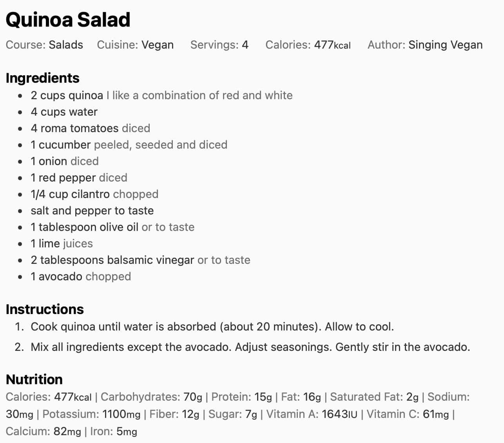Click the Nutrition heading
Viewport: 504px width, 443px height.
(34, 379)
